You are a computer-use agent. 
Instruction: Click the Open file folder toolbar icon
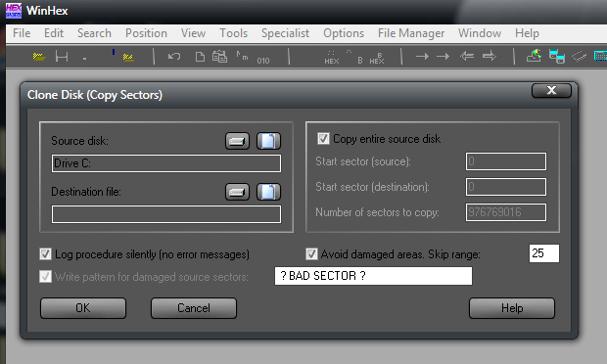(39, 57)
